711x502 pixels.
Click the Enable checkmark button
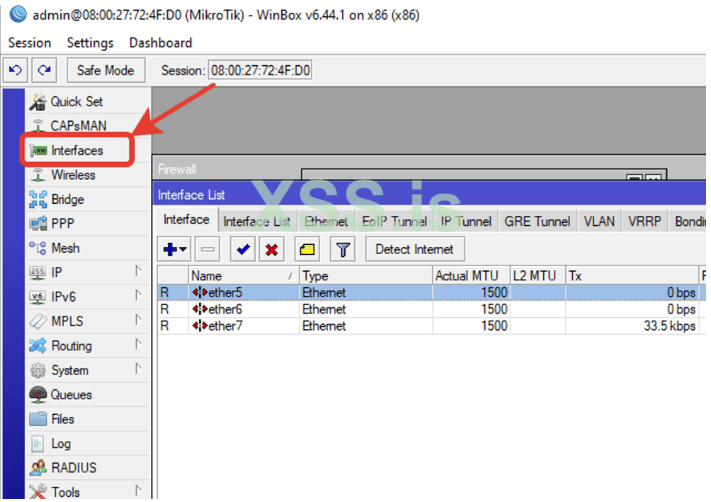coord(243,249)
